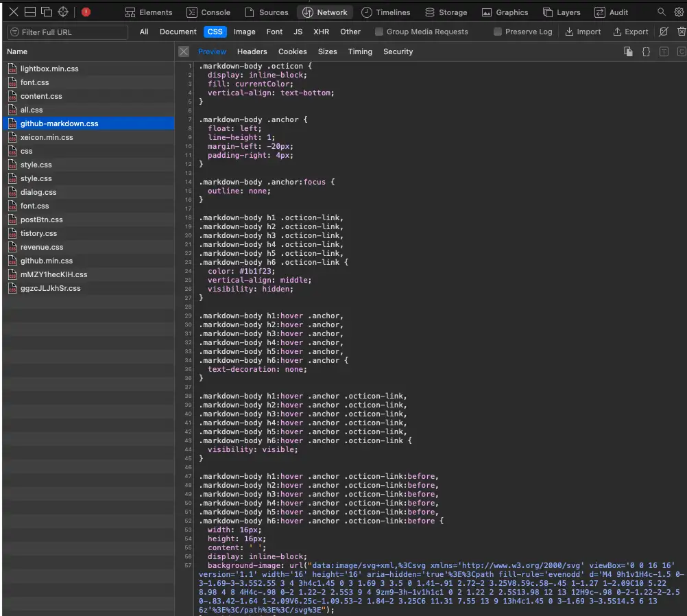
Task: Dock the inspector to the bottom
Action: click(29, 12)
